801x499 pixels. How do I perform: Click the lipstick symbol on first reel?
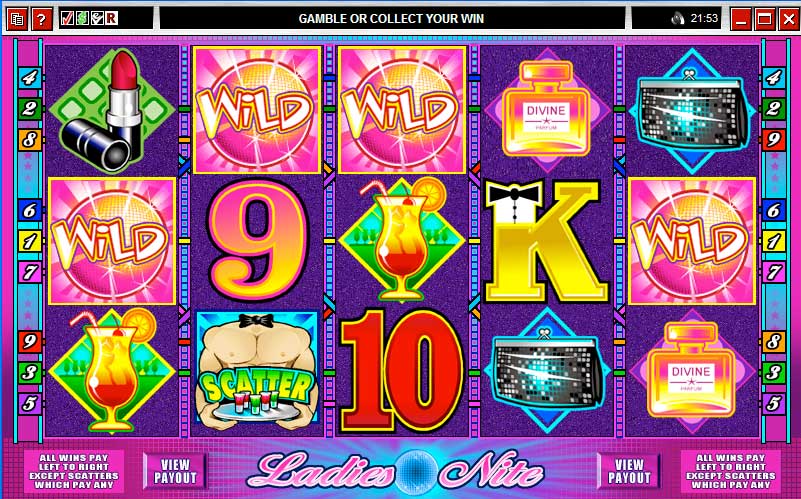tap(113, 110)
